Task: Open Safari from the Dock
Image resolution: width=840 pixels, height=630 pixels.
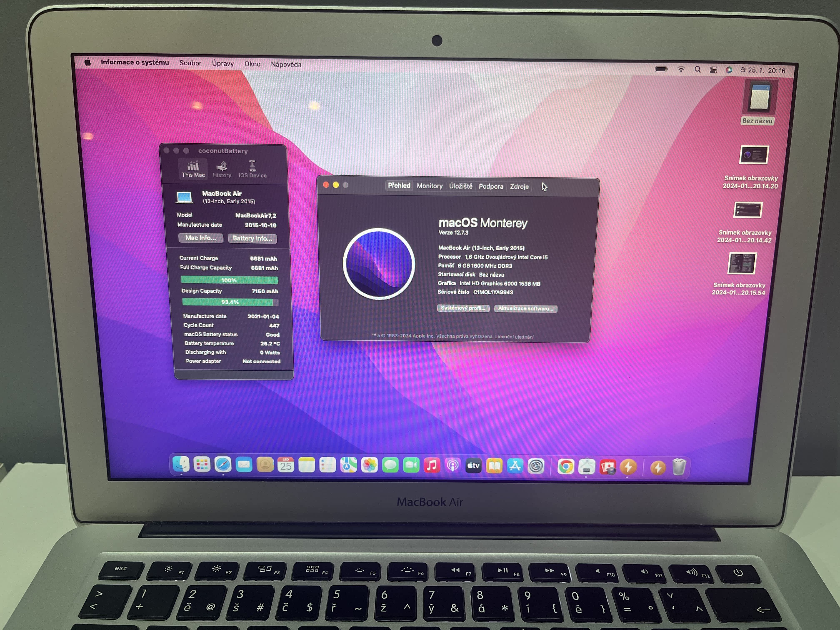Action: coord(222,465)
